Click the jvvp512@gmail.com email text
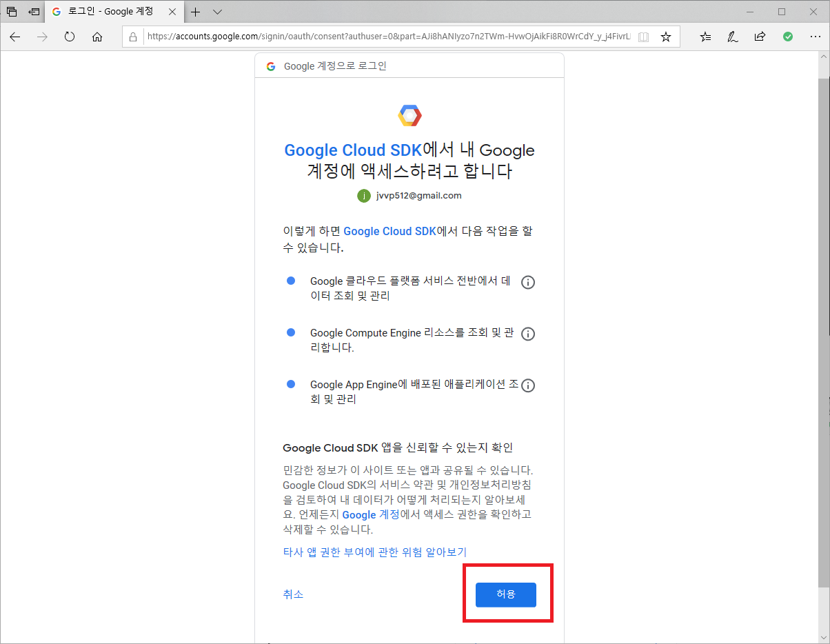 coord(419,196)
